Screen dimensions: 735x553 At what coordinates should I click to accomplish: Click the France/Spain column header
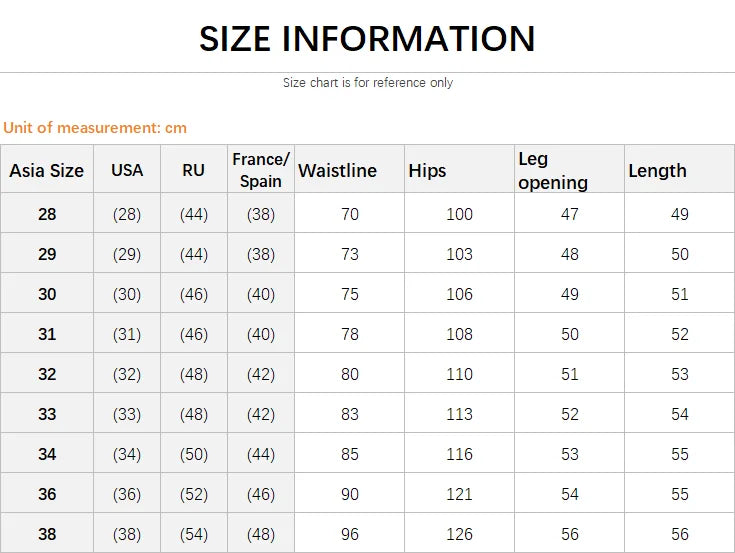pos(261,170)
